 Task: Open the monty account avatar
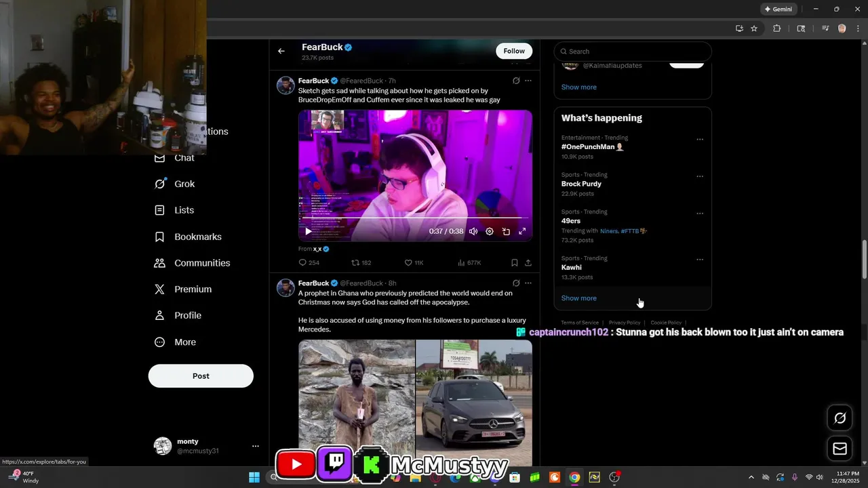(x=163, y=446)
